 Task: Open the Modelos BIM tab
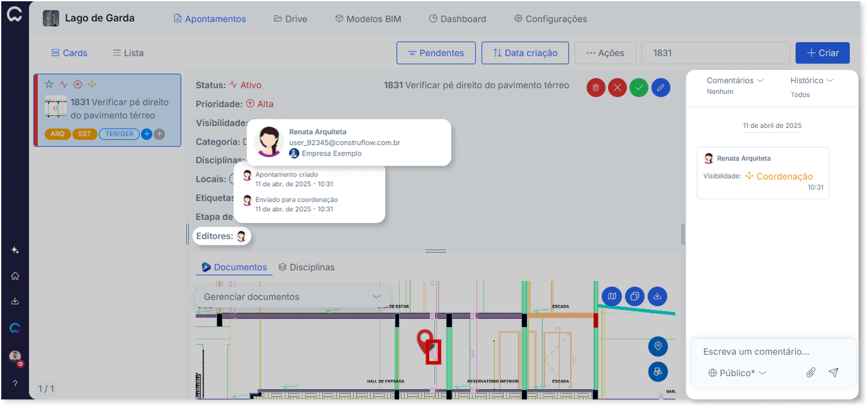pos(368,19)
